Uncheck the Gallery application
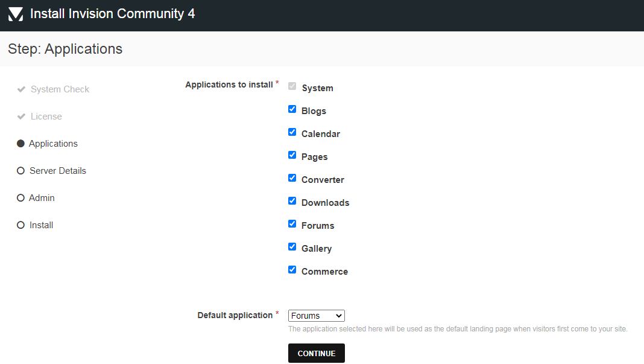The height and width of the screenshot is (364, 644). pos(292,246)
